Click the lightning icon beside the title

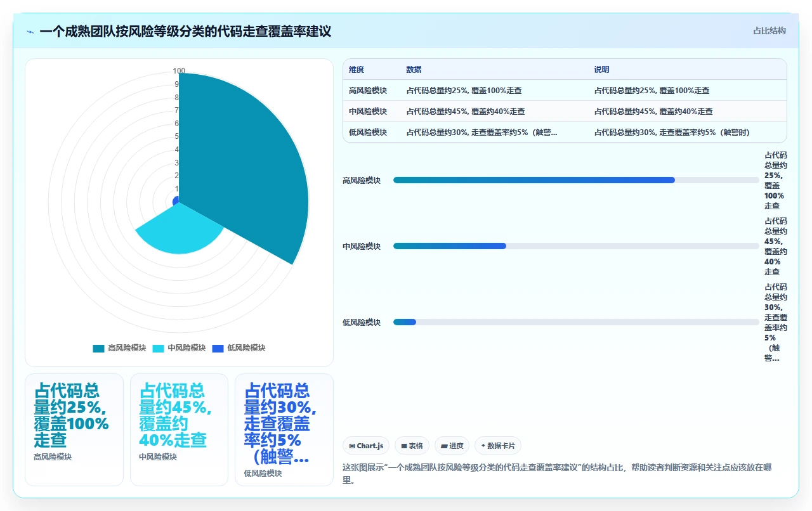click(x=30, y=32)
